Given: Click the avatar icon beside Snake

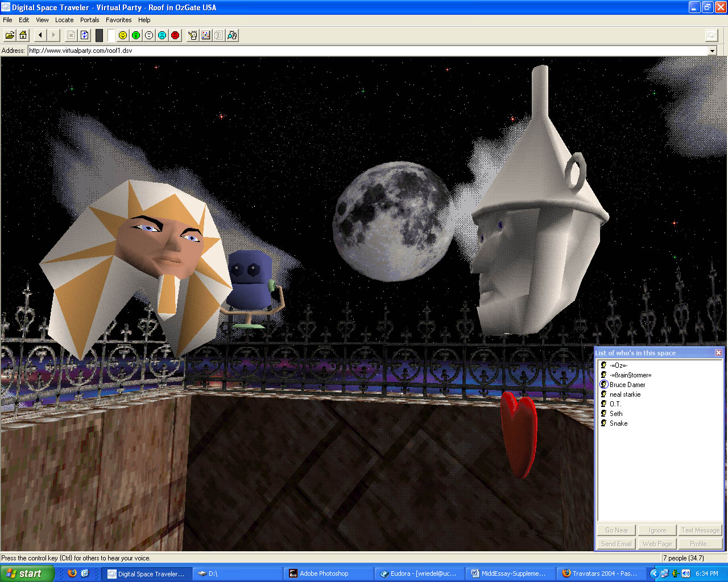Looking at the screenshot, I should [604, 423].
